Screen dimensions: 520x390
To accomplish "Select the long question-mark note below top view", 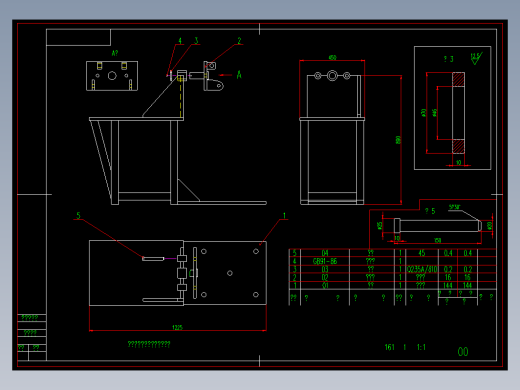I will coord(149,344).
